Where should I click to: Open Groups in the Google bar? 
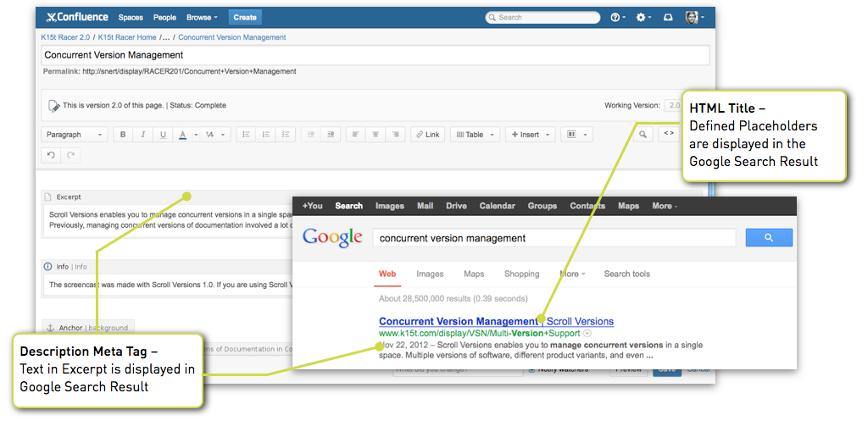point(542,206)
